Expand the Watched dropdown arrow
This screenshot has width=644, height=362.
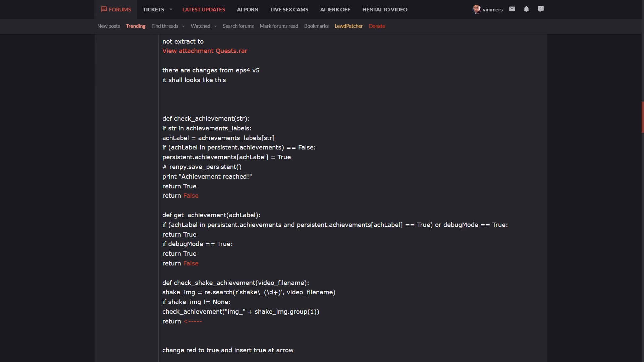pos(215,26)
